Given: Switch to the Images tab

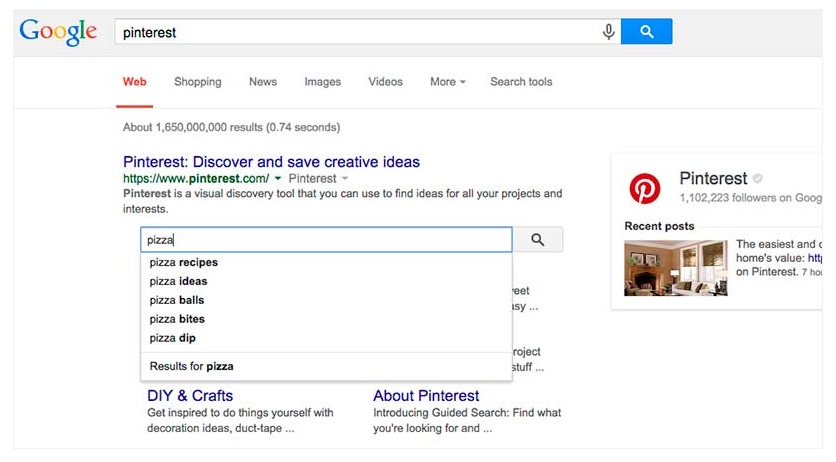Looking at the screenshot, I should (323, 82).
